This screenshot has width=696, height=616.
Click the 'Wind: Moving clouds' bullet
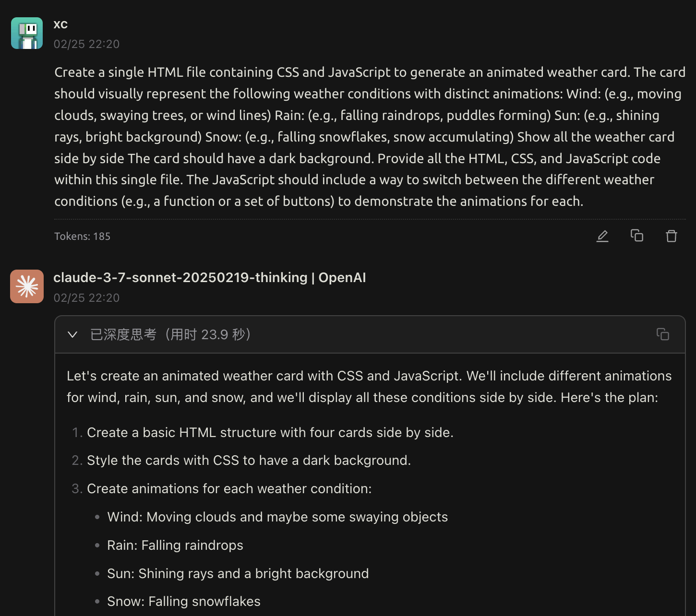tap(277, 517)
